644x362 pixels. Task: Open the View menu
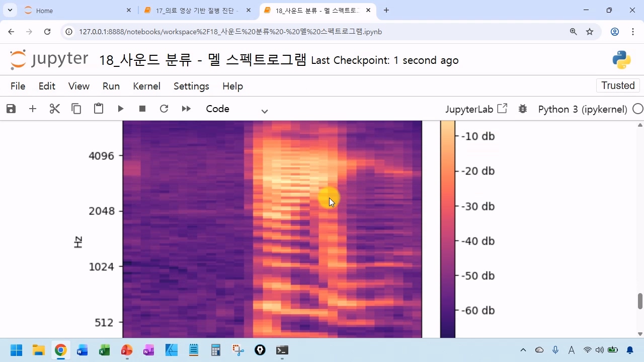click(79, 86)
